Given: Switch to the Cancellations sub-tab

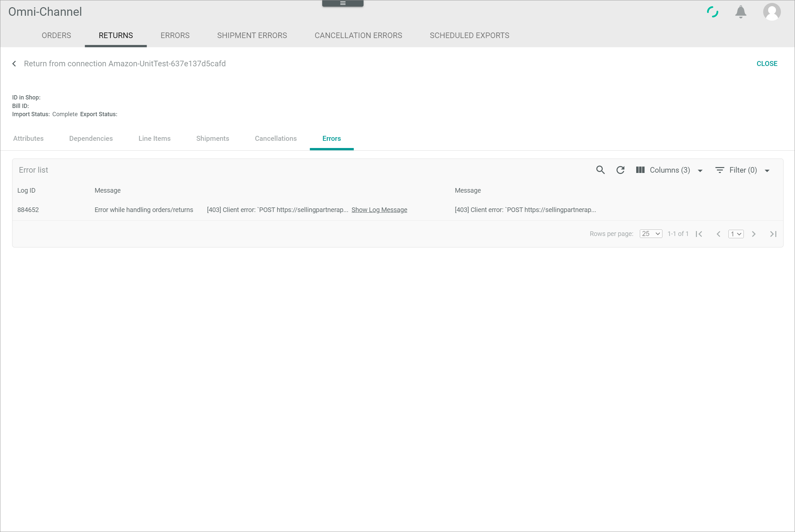Looking at the screenshot, I should (x=276, y=138).
